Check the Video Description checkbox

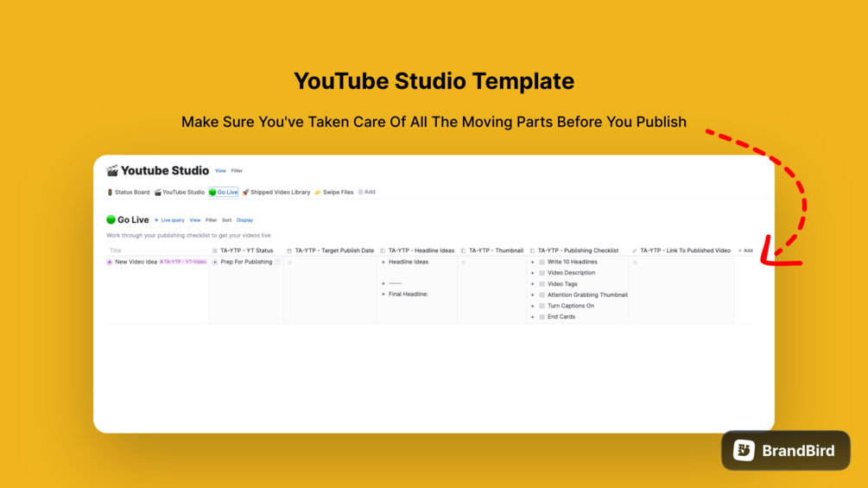click(x=542, y=273)
